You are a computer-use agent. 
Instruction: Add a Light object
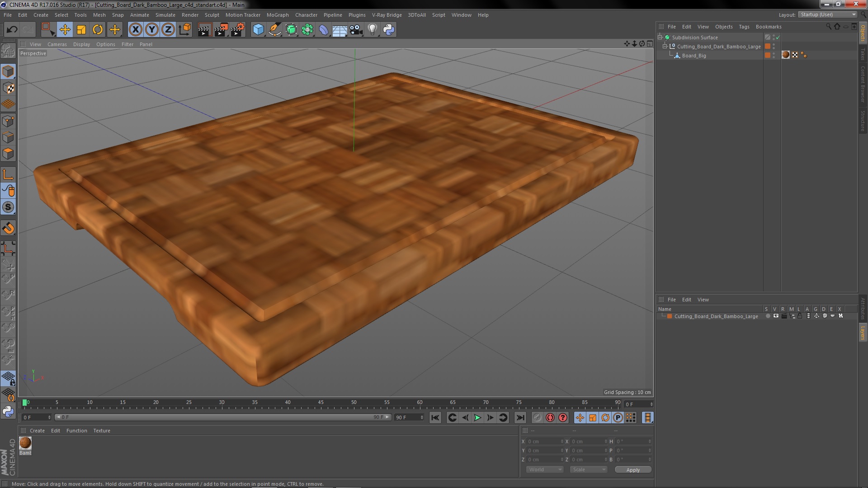372,30
